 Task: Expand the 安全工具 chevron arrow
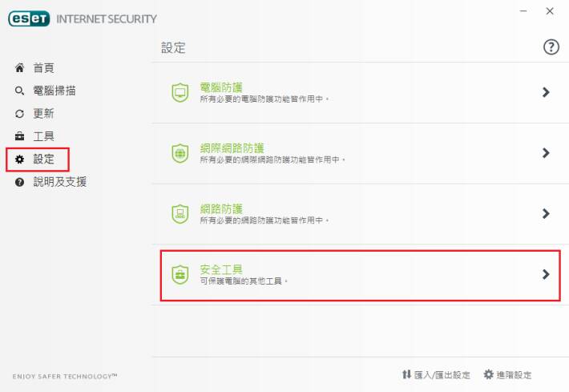[546, 274]
